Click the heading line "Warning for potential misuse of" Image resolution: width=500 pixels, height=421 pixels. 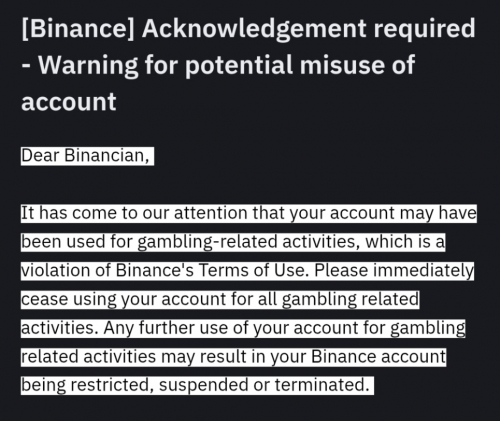tap(218, 66)
